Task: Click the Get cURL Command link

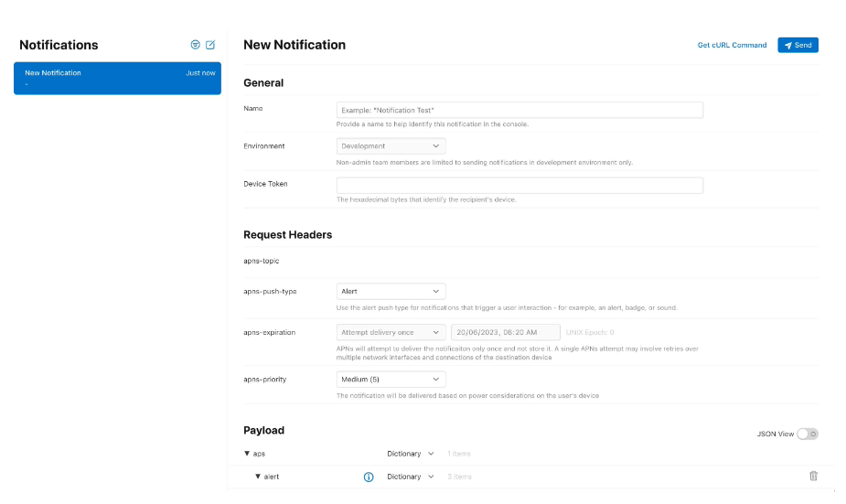Action: point(732,45)
